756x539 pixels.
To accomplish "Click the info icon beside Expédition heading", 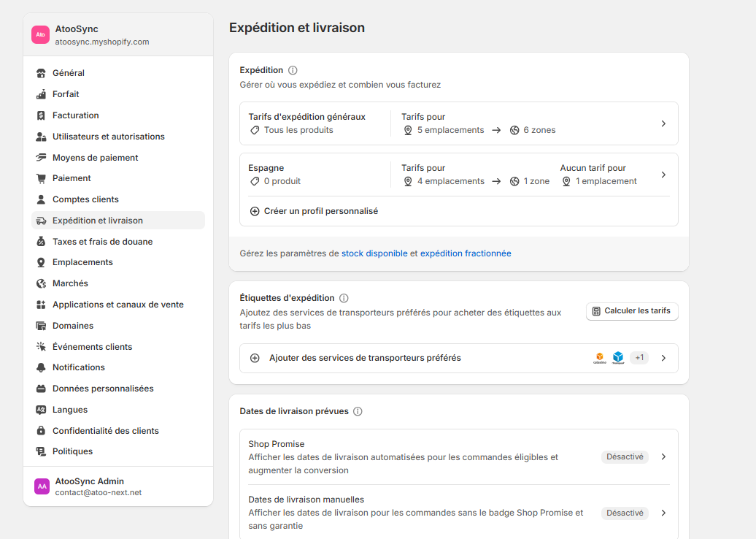I will pos(293,70).
